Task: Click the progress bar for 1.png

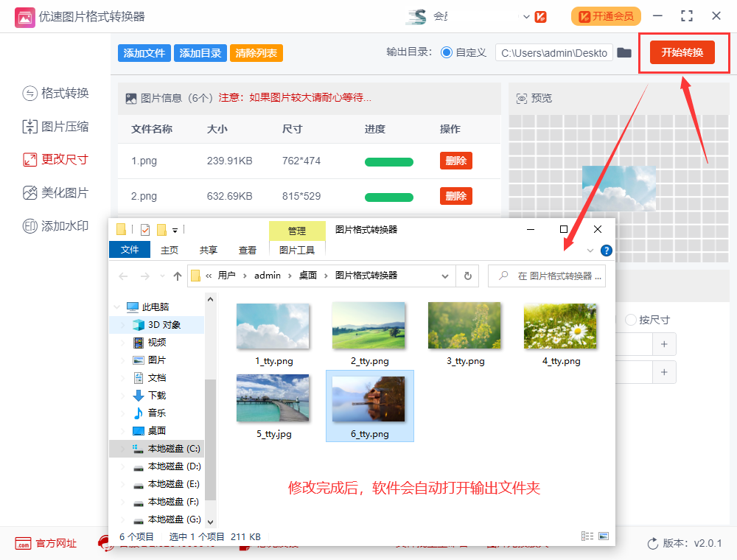Action: click(389, 161)
